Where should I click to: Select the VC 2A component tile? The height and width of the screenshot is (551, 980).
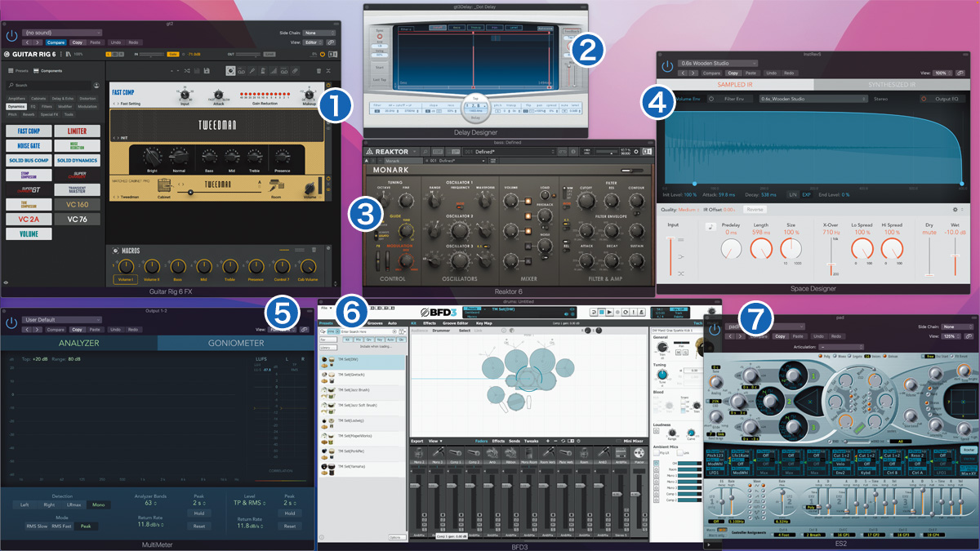point(29,220)
